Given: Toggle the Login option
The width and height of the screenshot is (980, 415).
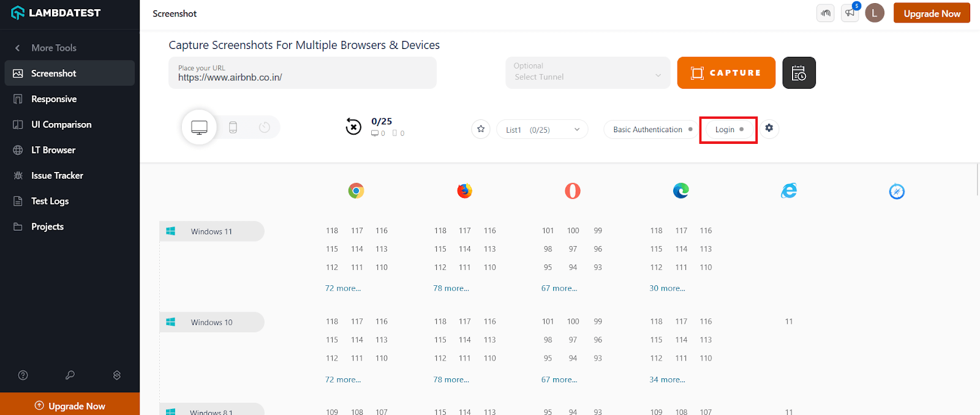Looking at the screenshot, I should (x=729, y=130).
